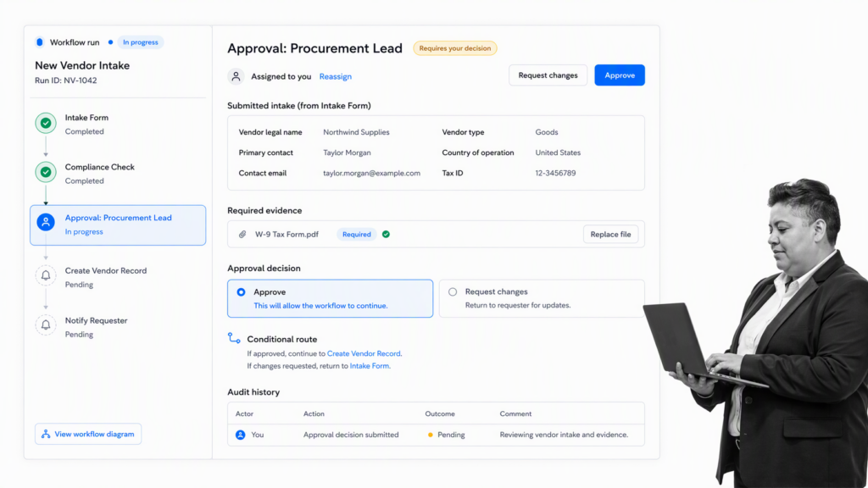Click the Reviewing vendor intake and evidence comment
Screen dimensions: 868x488
tap(564, 435)
